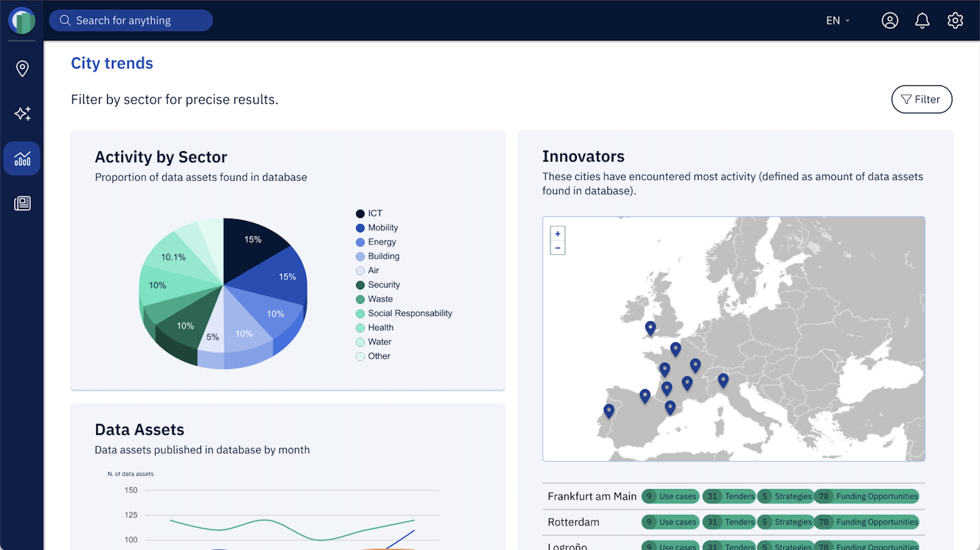The width and height of the screenshot is (980, 550).
Task: Toggle the Social Responsability legend entry
Action: tap(404, 313)
